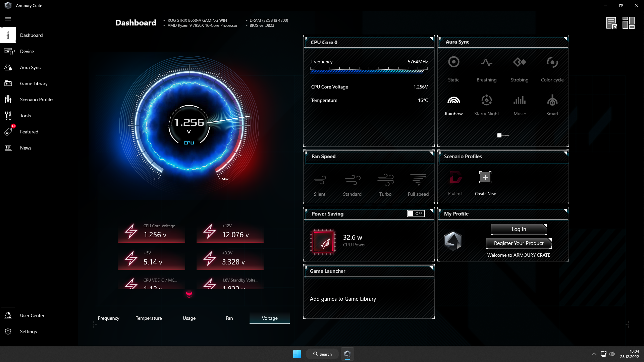This screenshot has width=644, height=362.
Task: Expand more voltage readings with red chevron
Action: coord(189,294)
